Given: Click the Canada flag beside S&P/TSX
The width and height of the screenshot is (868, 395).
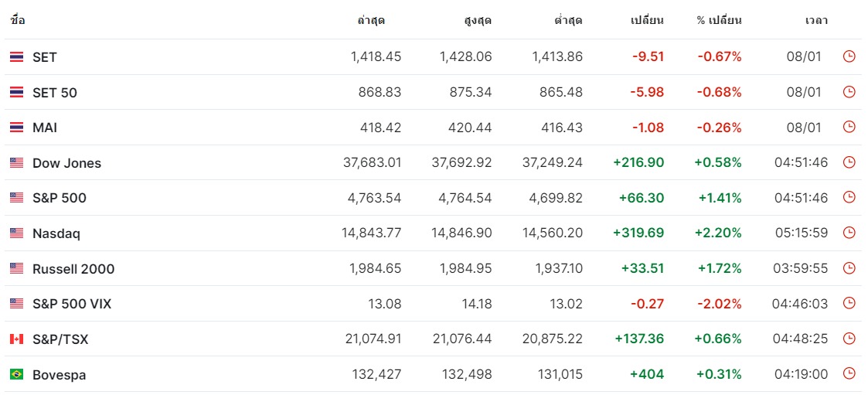Looking at the screenshot, I should point(16,339).
